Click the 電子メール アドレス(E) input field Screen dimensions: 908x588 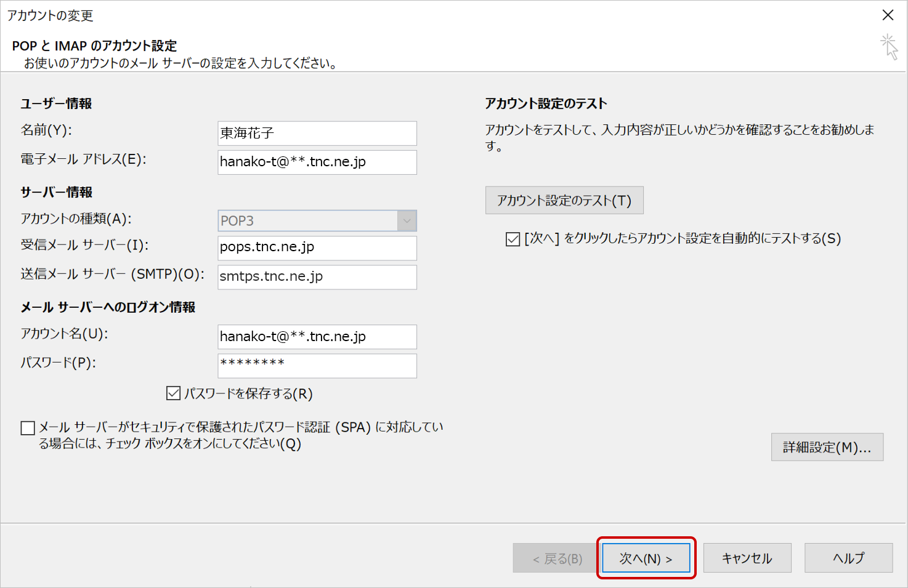(317, 162)
